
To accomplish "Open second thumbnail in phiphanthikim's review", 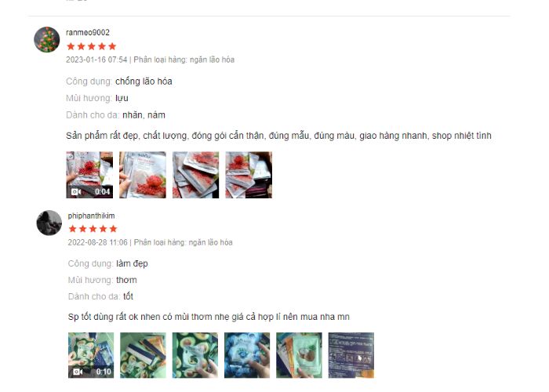I will [x=143, y=355].
